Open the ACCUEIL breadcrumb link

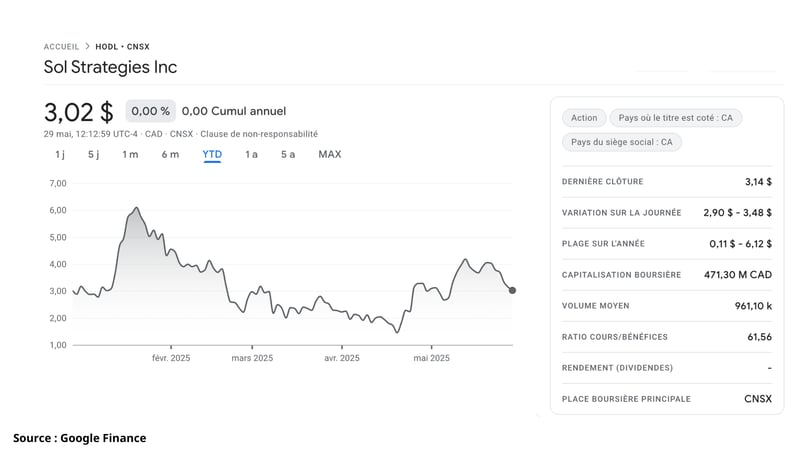(61, 47)
